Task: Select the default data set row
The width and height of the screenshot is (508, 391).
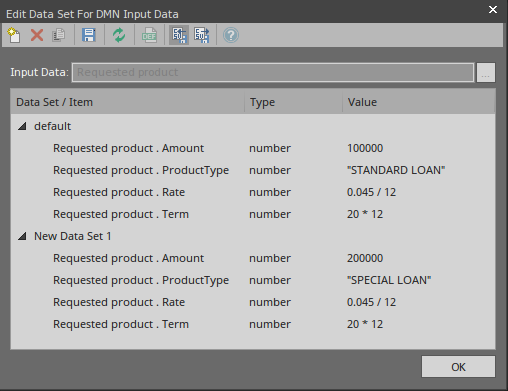Action: [253, 126]
